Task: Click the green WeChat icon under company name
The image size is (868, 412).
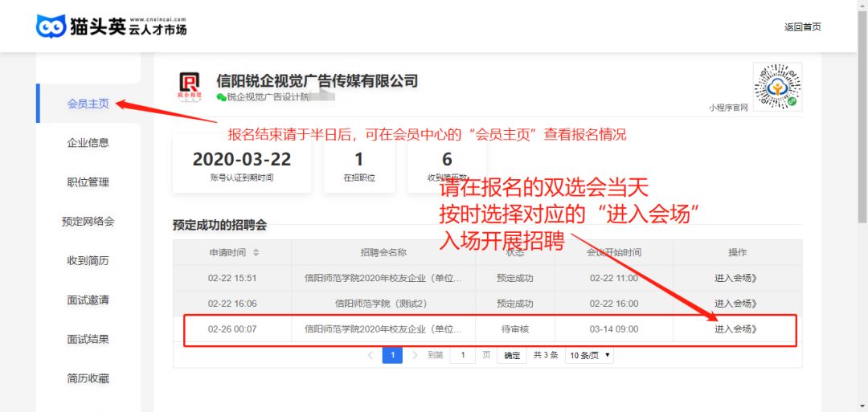Action: click(221, 97)
